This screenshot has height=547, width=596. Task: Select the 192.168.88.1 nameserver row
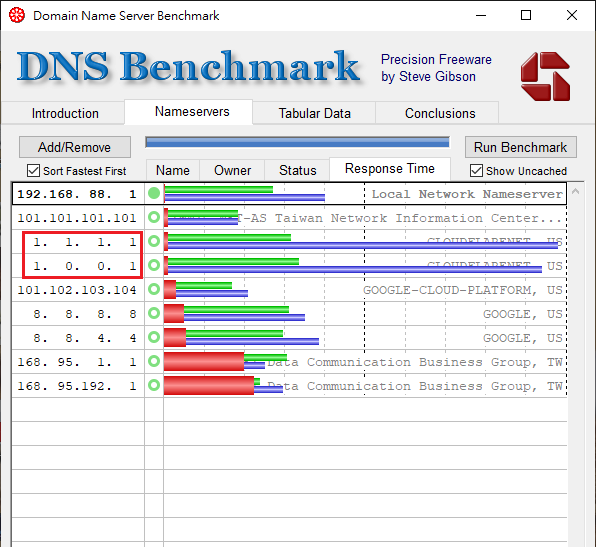pyautogui.click(x=289, y=193)
